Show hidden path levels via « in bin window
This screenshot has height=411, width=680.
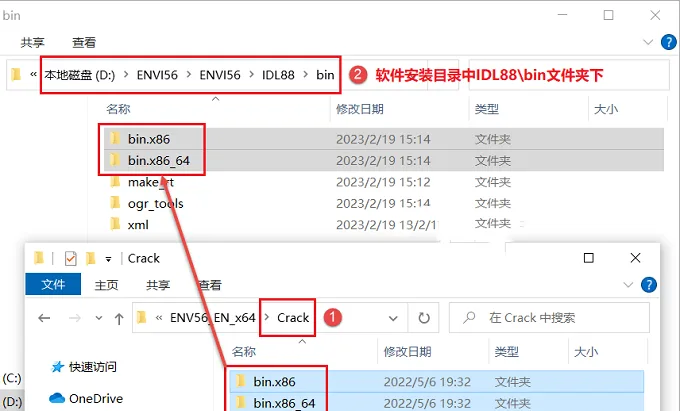click(x=33, y=75)
